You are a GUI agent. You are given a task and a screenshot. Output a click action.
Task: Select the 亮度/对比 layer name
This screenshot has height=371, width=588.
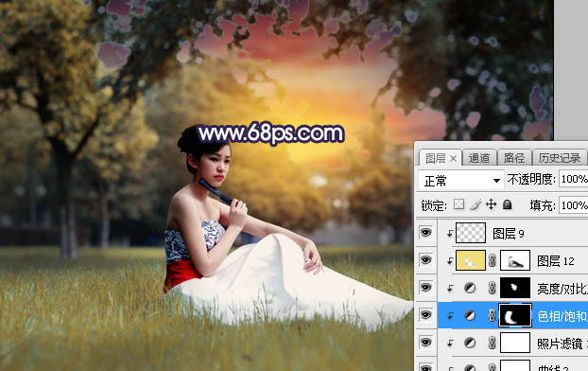click(562, 289)
